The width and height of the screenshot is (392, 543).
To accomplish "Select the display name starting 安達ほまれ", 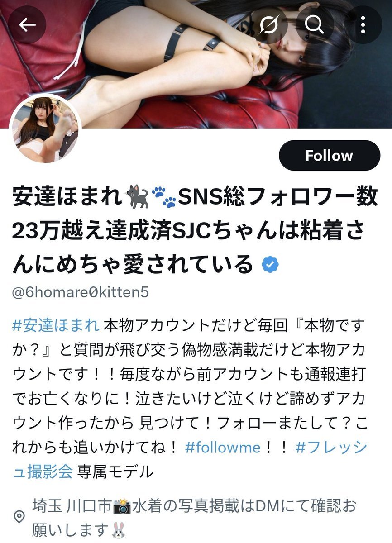I will 195,231.
